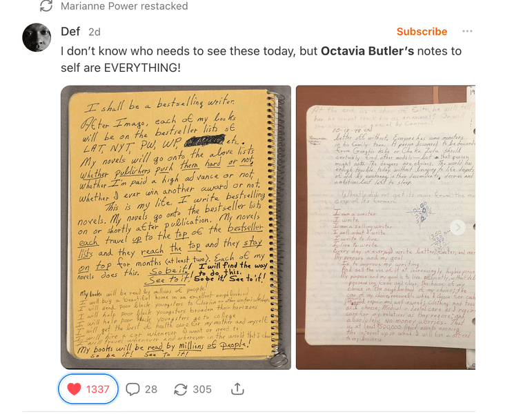The height and width of the screenshot is (414, 532).
Task: Select the bold Octavia Butler's text
Action: 368,51
